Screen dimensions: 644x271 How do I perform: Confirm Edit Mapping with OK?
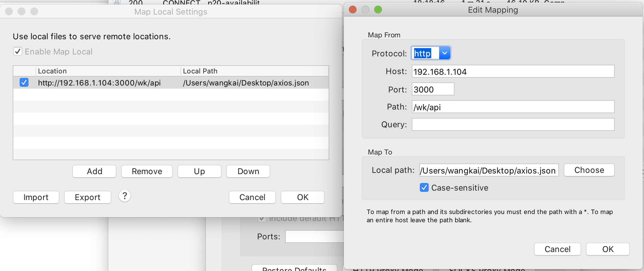[x=608, y=249]
